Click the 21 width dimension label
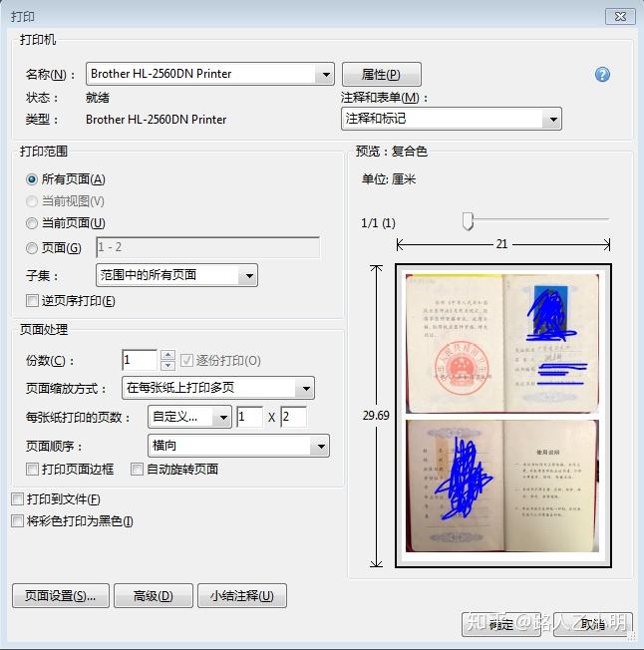644x650 pixels. [501, 244]
